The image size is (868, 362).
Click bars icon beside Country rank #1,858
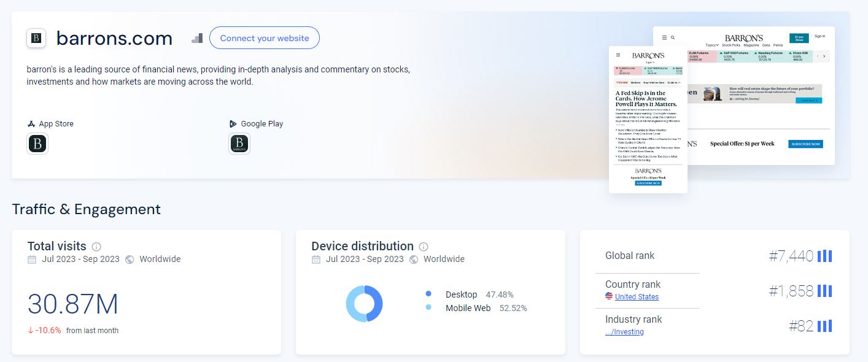point(824,291)
